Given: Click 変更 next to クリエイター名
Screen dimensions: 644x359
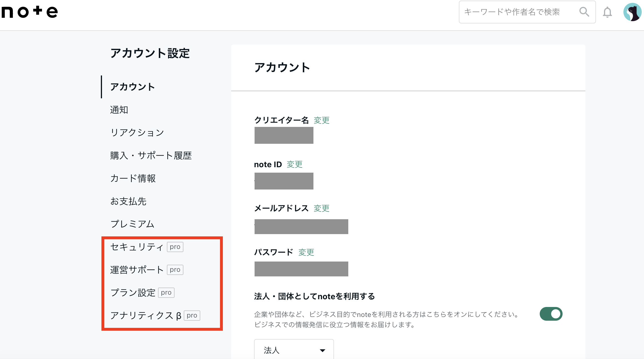Looking at the screenshot, I should [322, 120].
